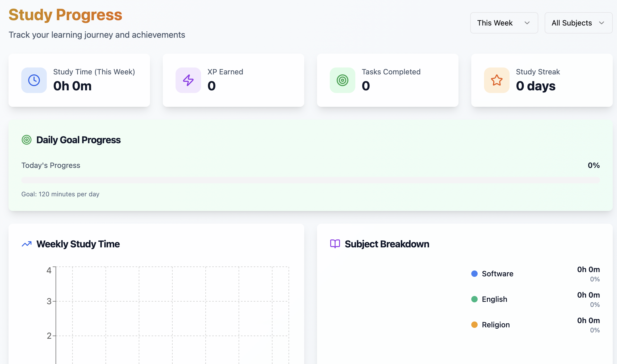Click the orange star Study Streak icon
The width and height of the screenshot is (617, 364).
click(497, 80)
